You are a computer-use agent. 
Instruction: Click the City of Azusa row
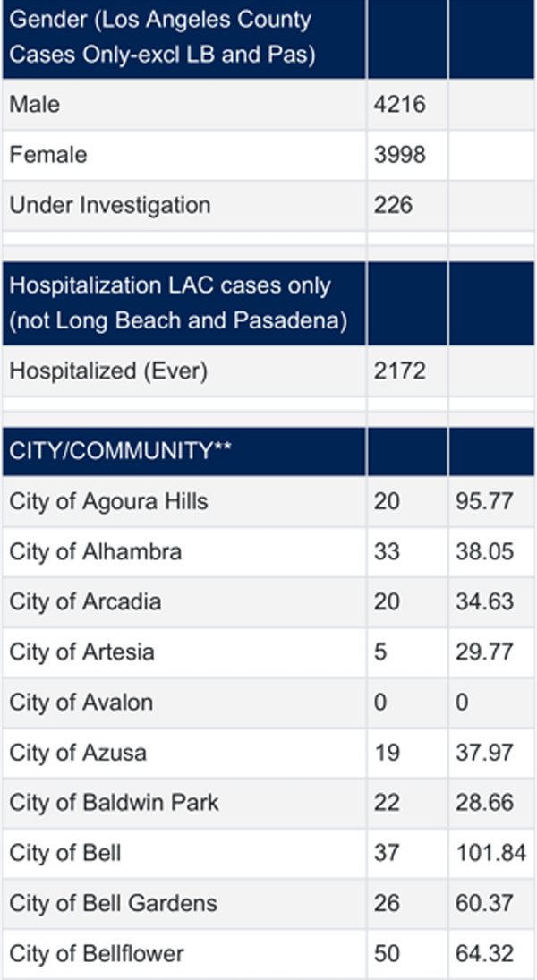pos(268,753)
